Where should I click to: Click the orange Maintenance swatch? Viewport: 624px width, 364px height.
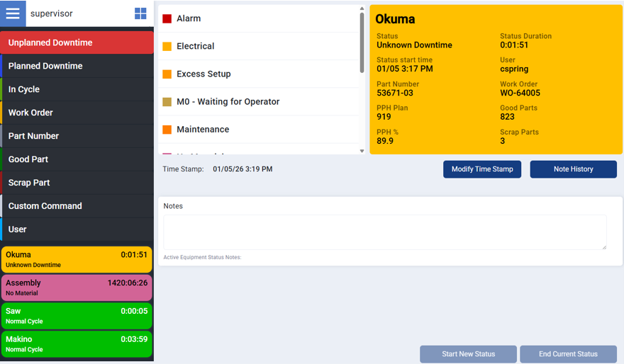pos(167,130)
